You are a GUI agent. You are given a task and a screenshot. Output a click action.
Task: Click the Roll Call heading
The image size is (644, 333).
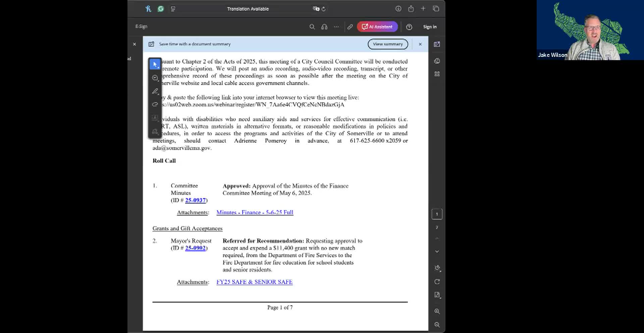pos(164,161)
